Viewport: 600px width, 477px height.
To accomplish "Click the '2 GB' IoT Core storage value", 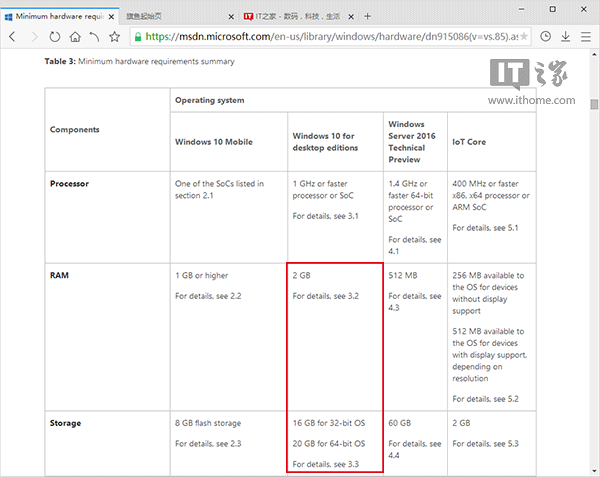I will 461,423.
